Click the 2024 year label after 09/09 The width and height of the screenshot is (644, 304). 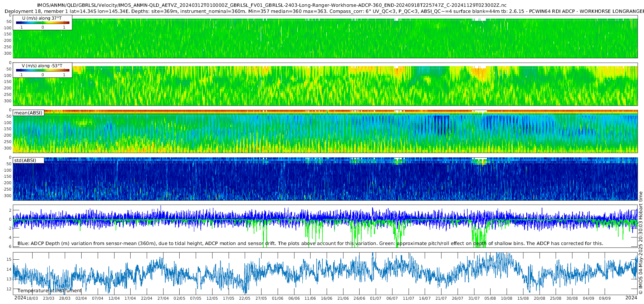(631, 298)
